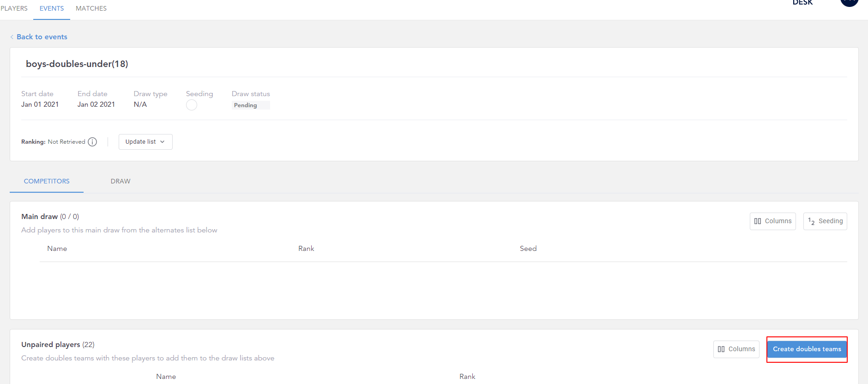Go back via Back to events link
Image resolution: width=868 pixels, height=384 pixels.
coord(42,37)
